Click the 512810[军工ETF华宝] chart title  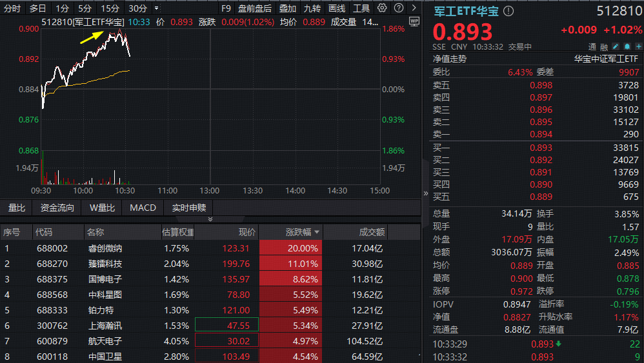tap(83, 22)
